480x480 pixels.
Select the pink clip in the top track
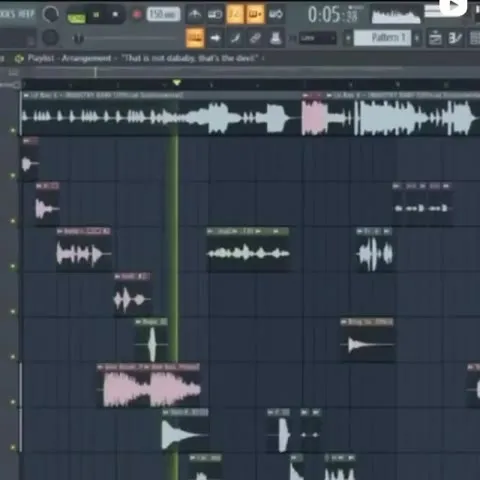click(x=314, y=115)
